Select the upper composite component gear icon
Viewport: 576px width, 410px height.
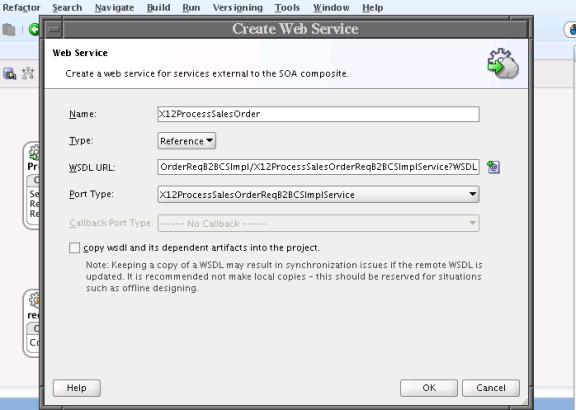click(x=34, y=152)
